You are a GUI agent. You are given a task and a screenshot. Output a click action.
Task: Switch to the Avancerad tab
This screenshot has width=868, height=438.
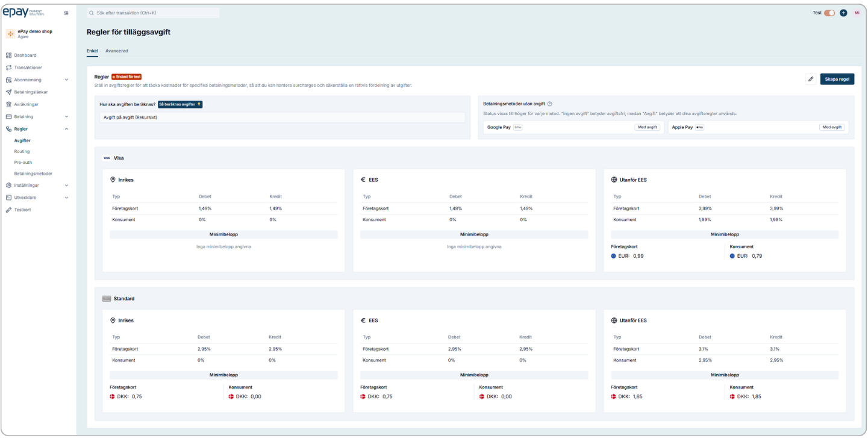pyautogui.click(x=116, y=51)
